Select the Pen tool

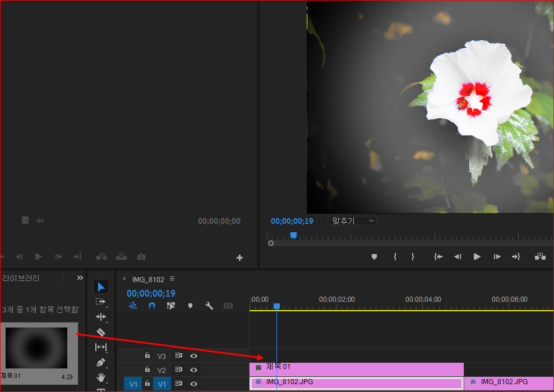click(101, 363)
